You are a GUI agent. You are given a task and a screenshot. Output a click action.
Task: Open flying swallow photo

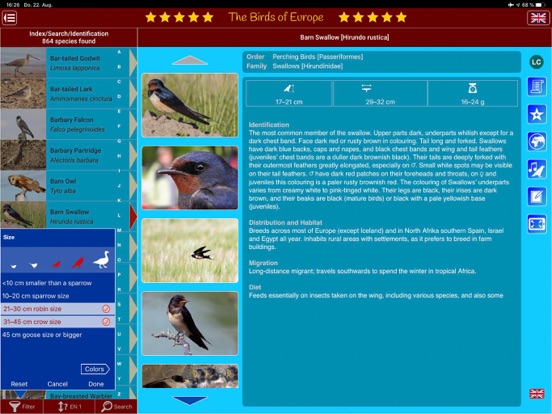[190, 251]
